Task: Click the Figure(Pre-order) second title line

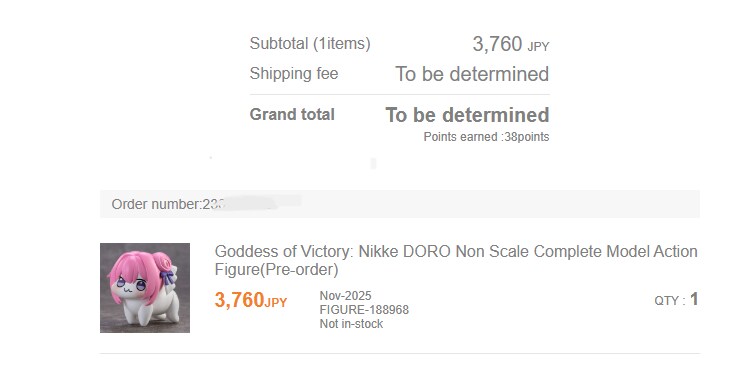Action: [276, 270]
